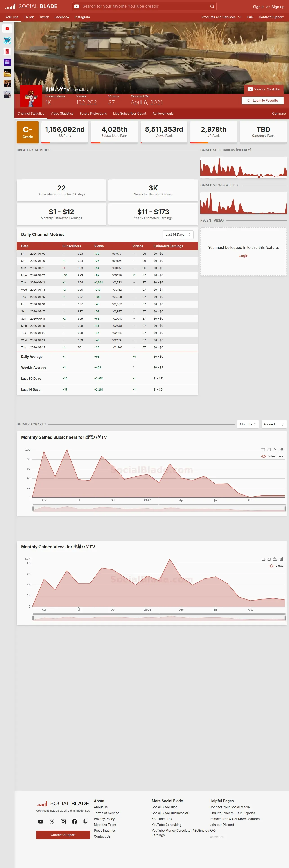The width and height of the screenshot is (289, 868).
Task: Open the Monthly interval dropdown
Action: pyautogui.click(x=248, y=424)
